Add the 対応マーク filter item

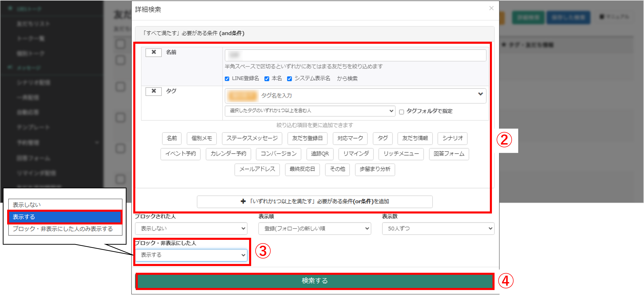[350, 138]
